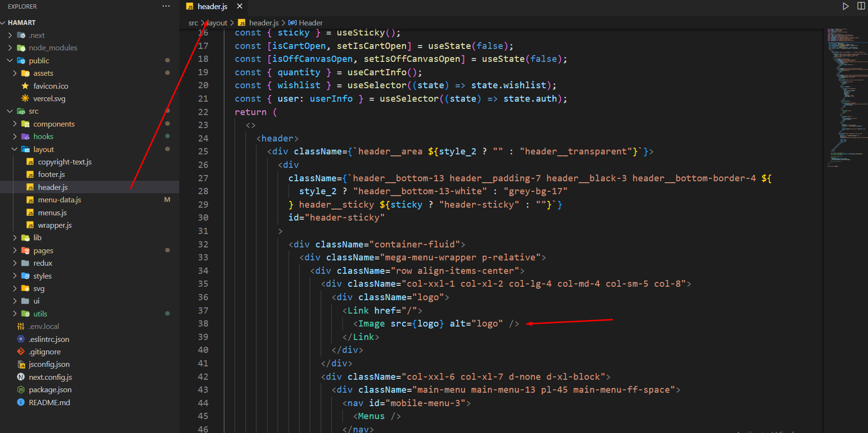Click the vercel.svg file icon
Viewport: 868px width, 433px height.
coord(25,98)
